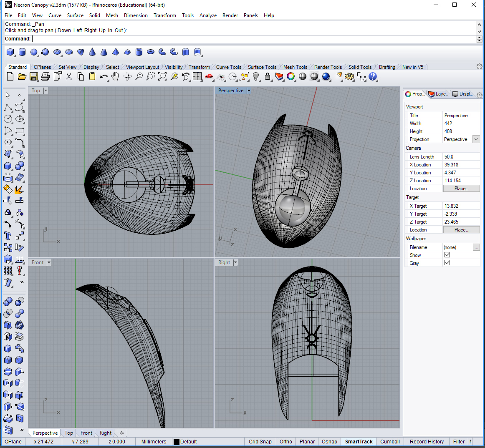Open the Help question mark icon

373,76
